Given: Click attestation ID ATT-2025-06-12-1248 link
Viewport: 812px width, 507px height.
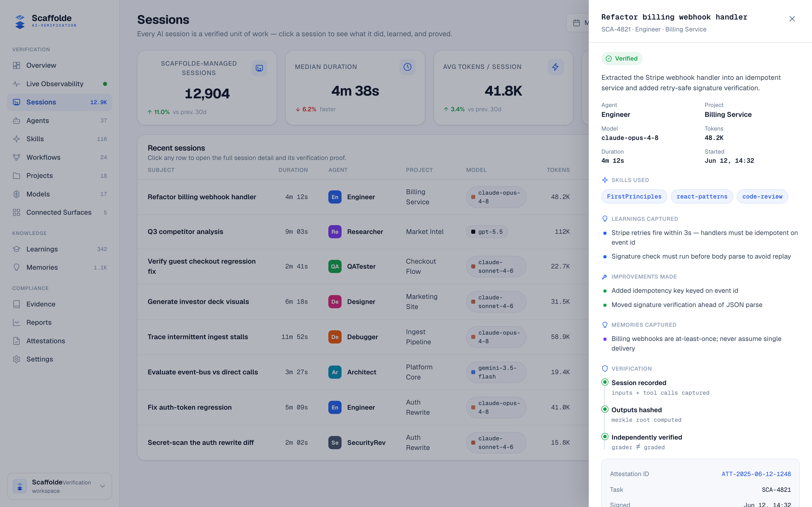Looking at the screenshot, I should pos(756,474).
